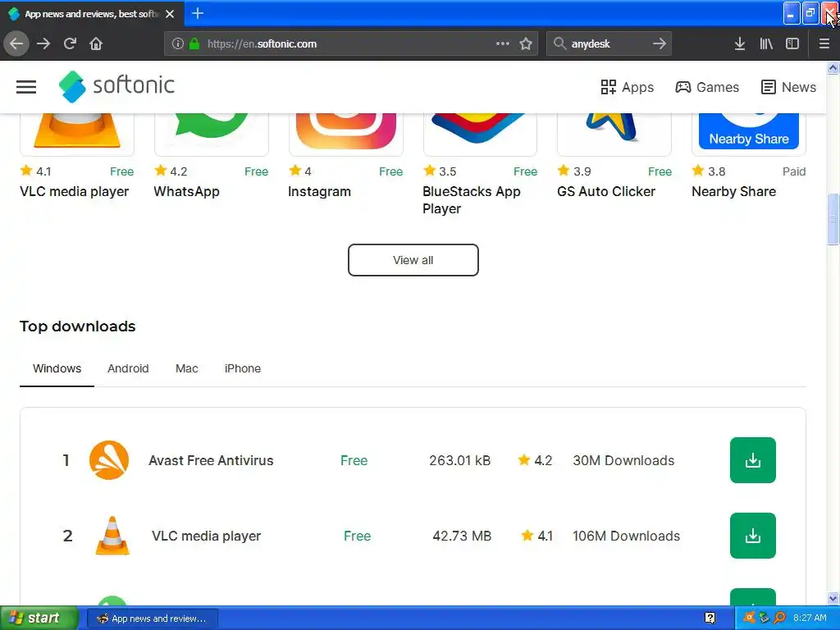Bookmark this page with the star
The image size is (840, 630).
[x=526, y=43]
